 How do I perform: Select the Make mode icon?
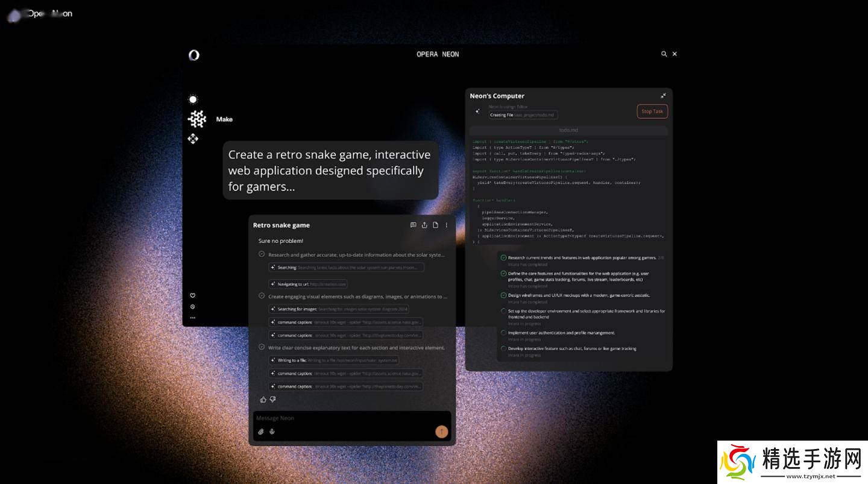point(197,119)
